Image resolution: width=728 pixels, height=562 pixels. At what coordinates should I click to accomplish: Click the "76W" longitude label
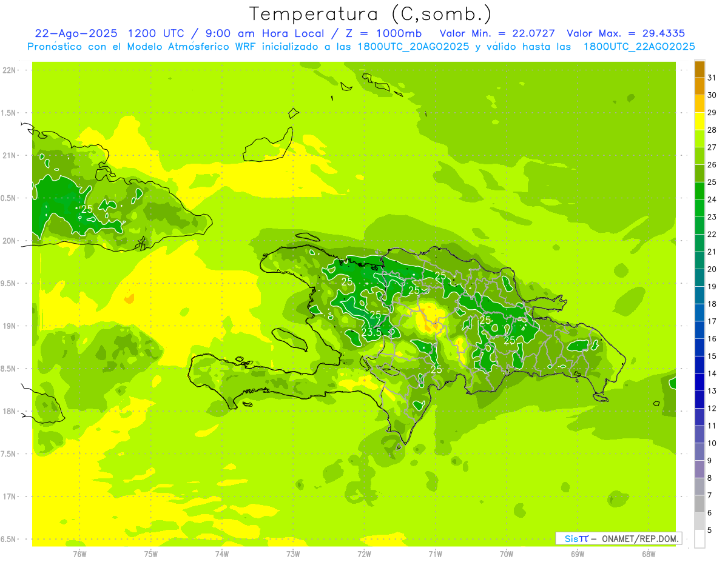79,554
